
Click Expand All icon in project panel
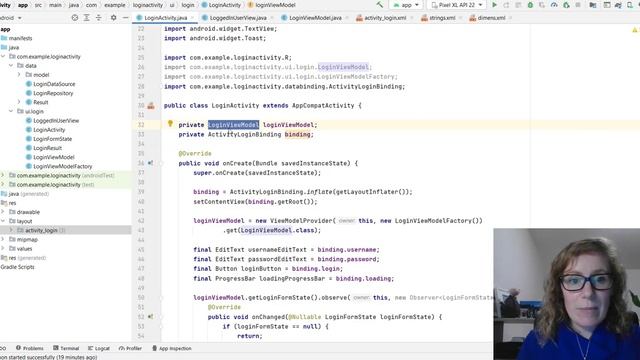coord(87,18)
